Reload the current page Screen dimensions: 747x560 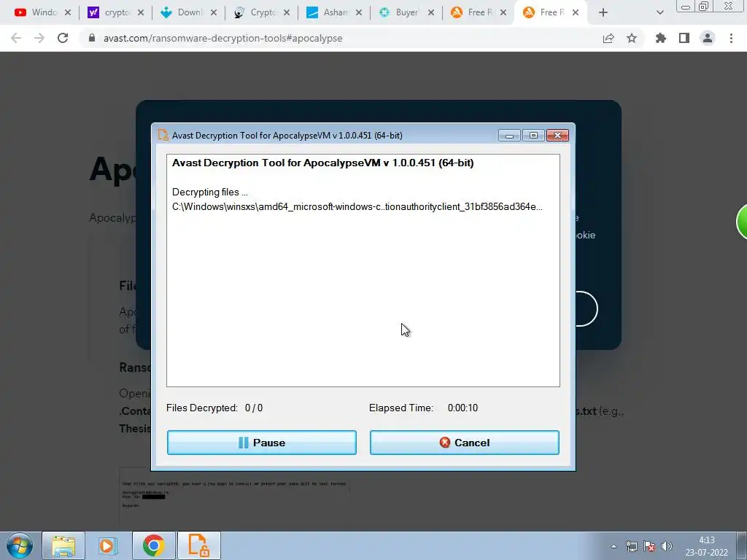point(63,38)
